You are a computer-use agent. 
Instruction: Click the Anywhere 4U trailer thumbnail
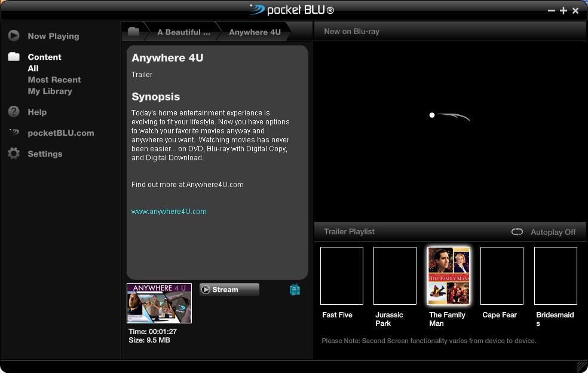coord(159,303)
